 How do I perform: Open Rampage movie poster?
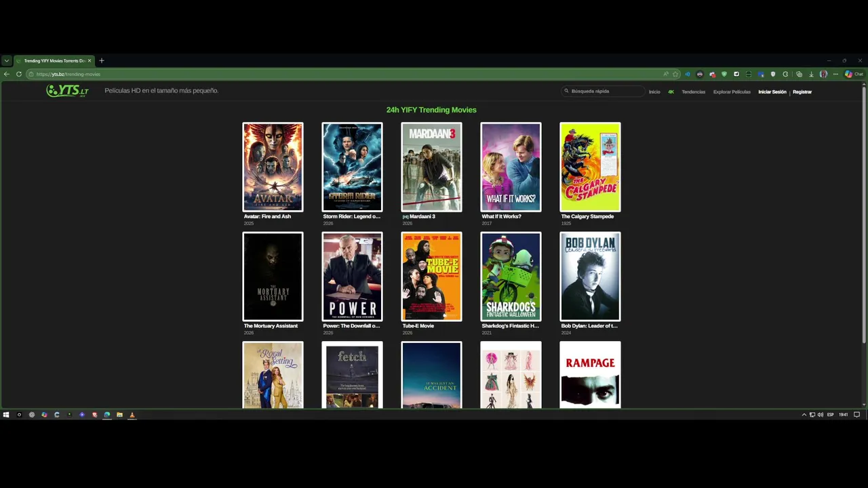[x=590, y=375]
